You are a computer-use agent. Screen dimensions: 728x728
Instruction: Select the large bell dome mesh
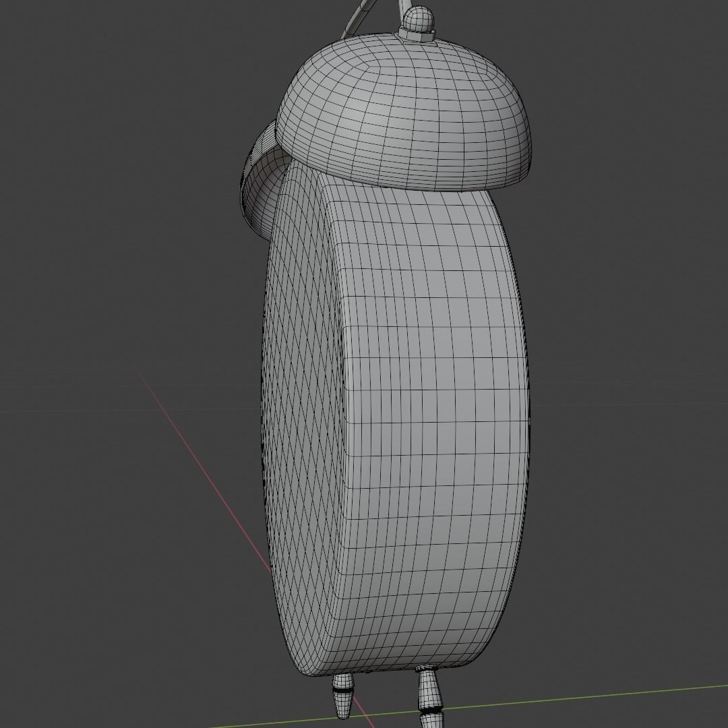pyautogui.click(x=404, y=111)
